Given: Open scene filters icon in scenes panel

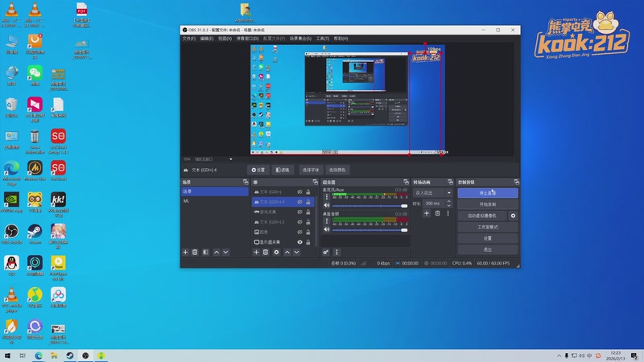Looking at the screenshot, I should [x=205, y=252].
